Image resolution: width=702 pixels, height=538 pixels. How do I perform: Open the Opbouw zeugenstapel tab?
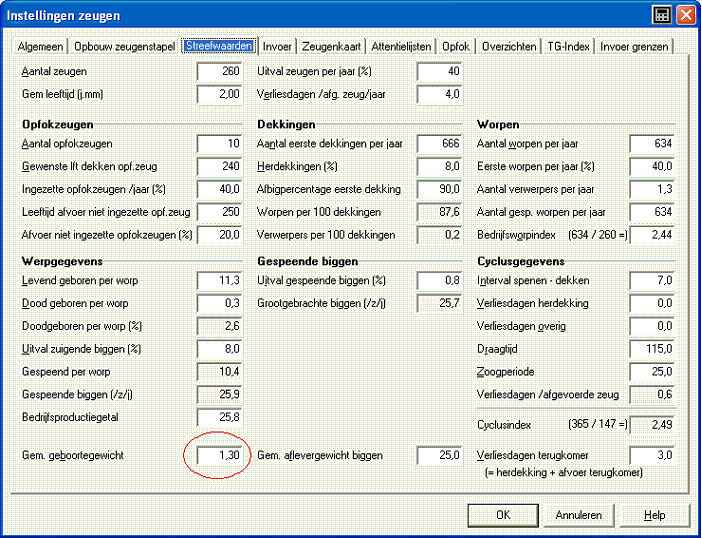click(x=124, y=47)
